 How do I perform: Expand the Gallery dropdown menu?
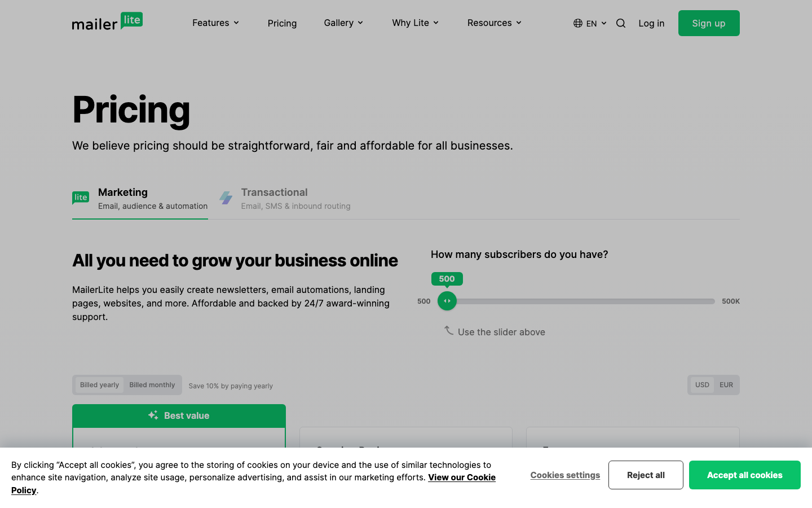[x=343, y=23]
